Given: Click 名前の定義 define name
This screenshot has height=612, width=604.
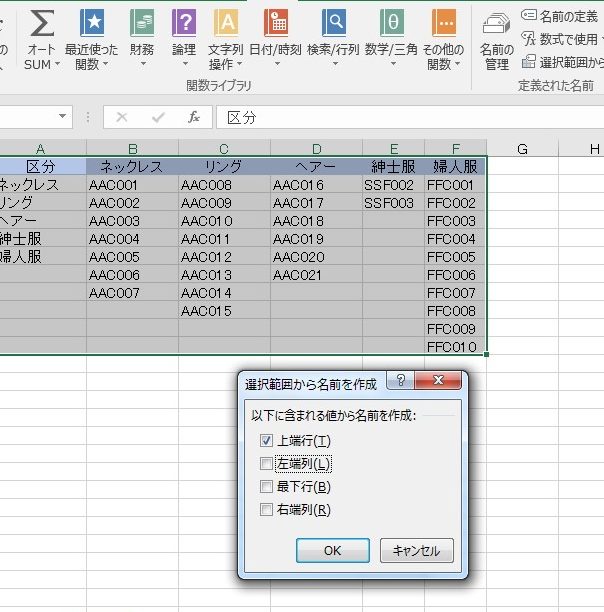Looking at the screenshot, I should (x=559, y=16).
